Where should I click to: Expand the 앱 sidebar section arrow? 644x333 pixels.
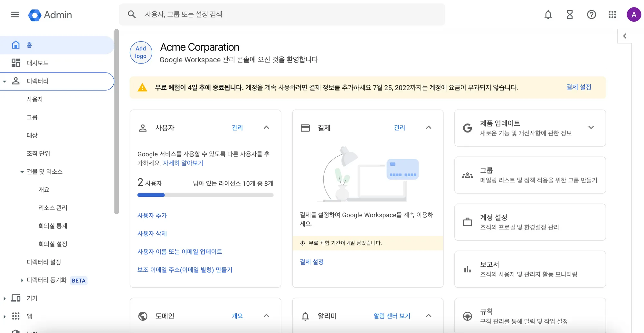click(x=5, y=317)
